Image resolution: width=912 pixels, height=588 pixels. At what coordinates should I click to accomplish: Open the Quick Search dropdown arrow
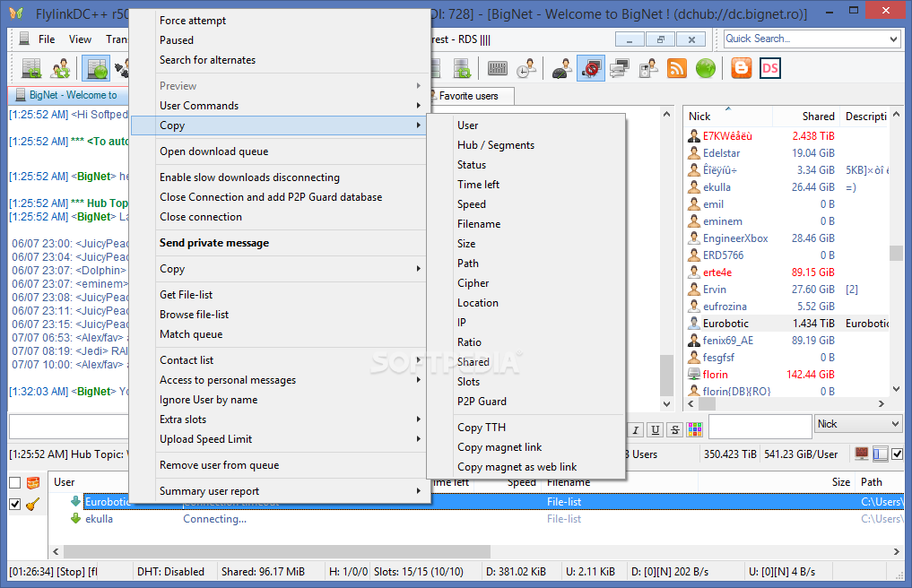click(x=893, y=39)
